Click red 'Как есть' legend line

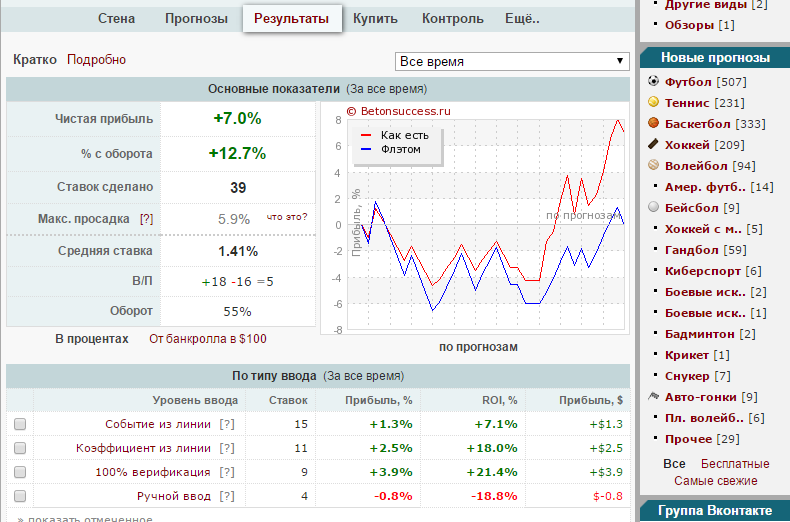(366, 136)
